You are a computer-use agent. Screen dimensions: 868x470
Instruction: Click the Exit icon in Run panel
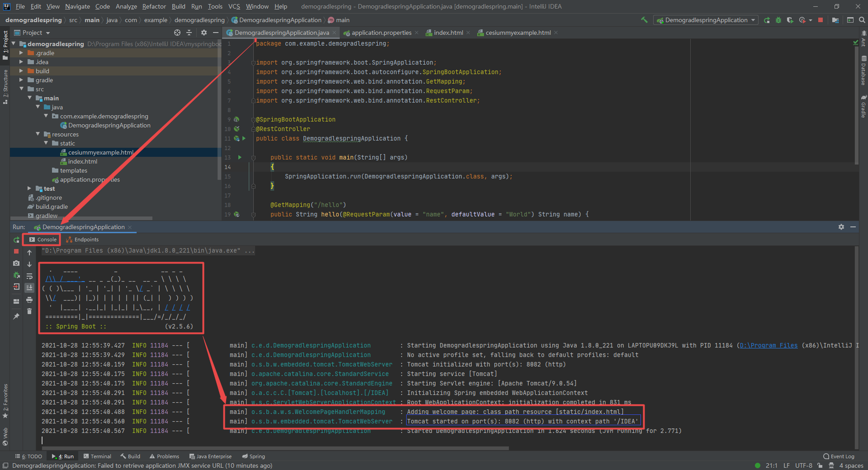click(16, 287)
